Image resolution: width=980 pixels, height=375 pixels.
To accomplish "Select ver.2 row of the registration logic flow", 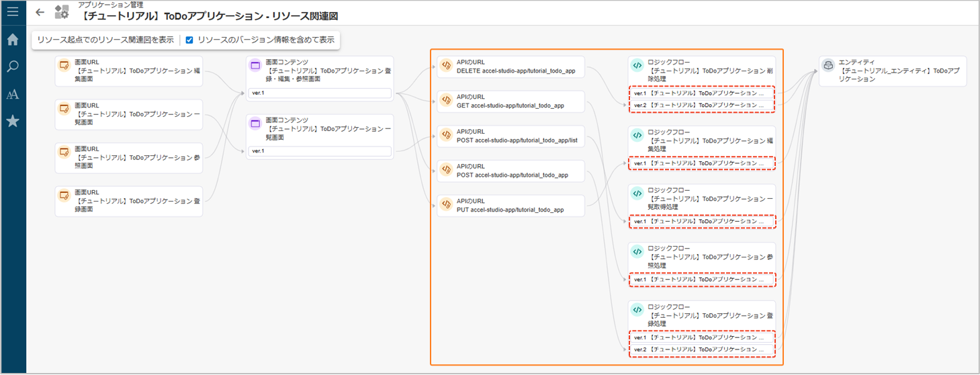I will coord(701,349).
